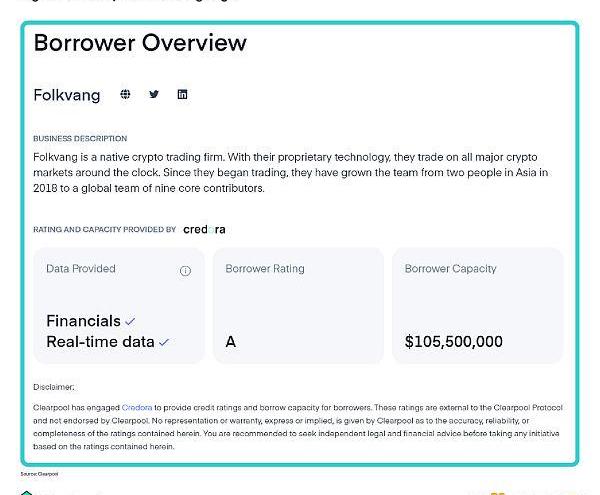This screenshot has width=600, height=495.
Task: Open Folkvang's website via globe icon
Action: coord(125,94)
